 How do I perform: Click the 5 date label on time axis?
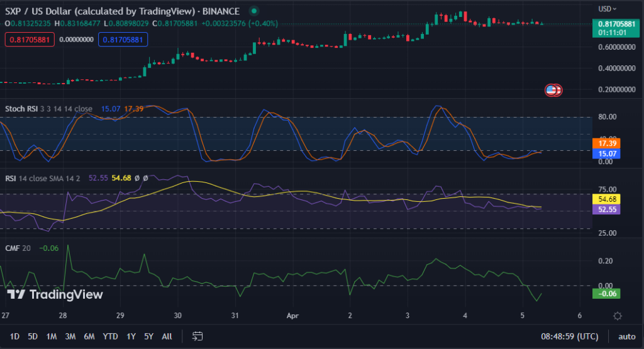click(522, 316)
